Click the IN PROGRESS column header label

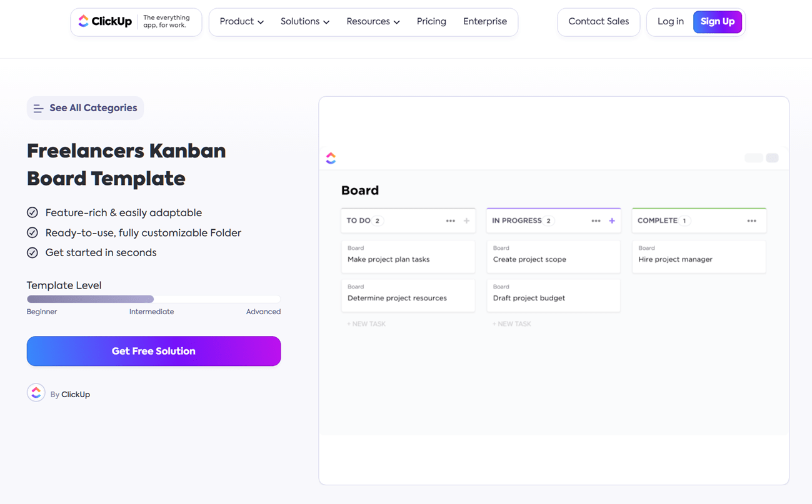tap(517, 221)
